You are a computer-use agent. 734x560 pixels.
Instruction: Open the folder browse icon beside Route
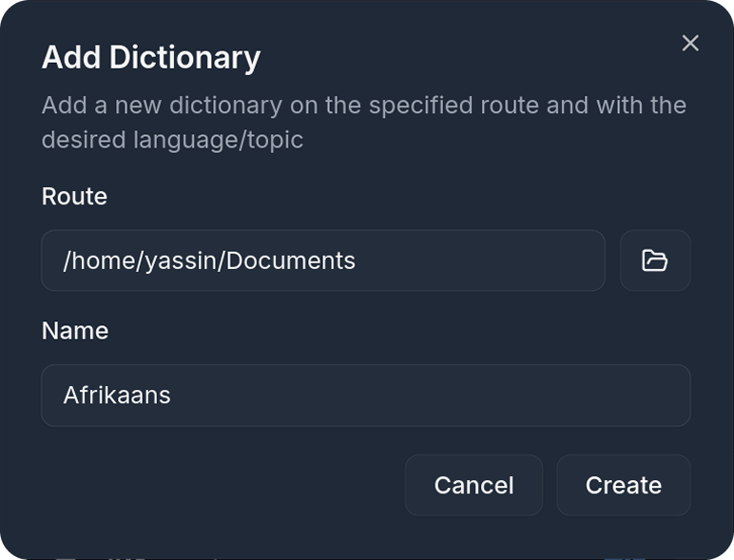pyautogui.click(x=655, y=261)
